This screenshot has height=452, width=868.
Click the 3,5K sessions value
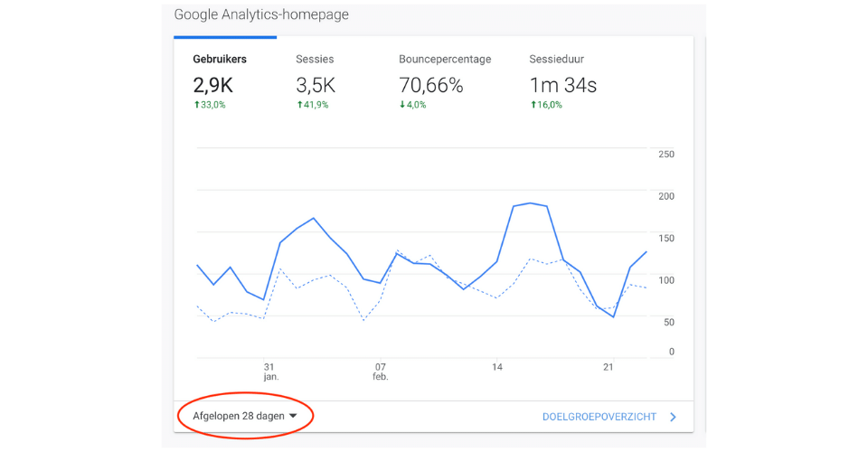click(316, 85)
